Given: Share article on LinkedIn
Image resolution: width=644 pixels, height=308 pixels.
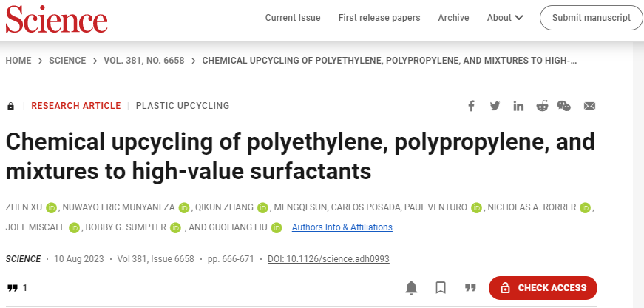Looking at the screenshot, I should [518, 106].
